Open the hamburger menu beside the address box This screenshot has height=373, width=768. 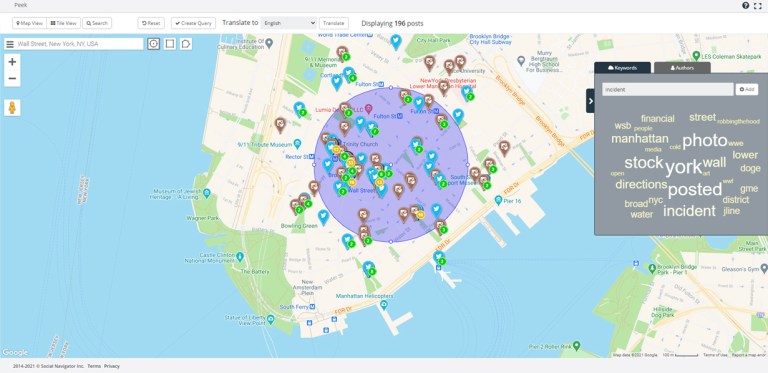click(9, 44)
